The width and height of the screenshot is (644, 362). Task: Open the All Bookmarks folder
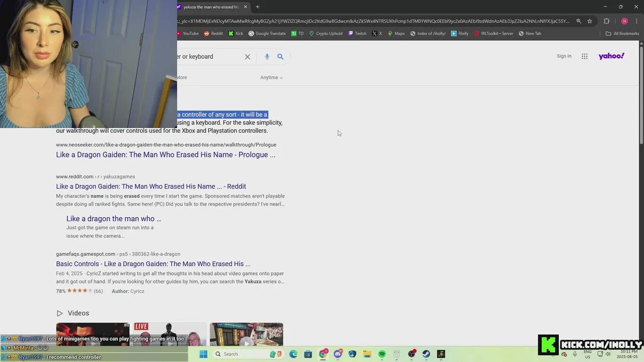coord(622,34)
